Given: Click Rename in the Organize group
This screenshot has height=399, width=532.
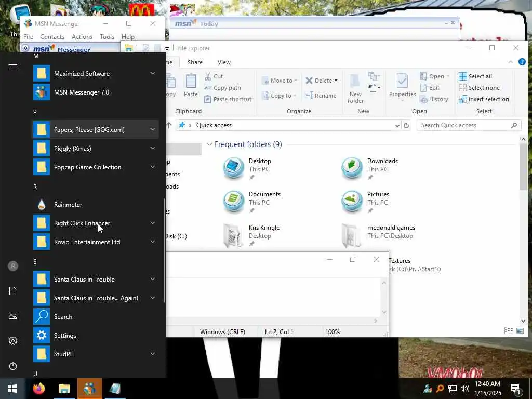Looking at the screenshot, I should (x=321, y=96).
